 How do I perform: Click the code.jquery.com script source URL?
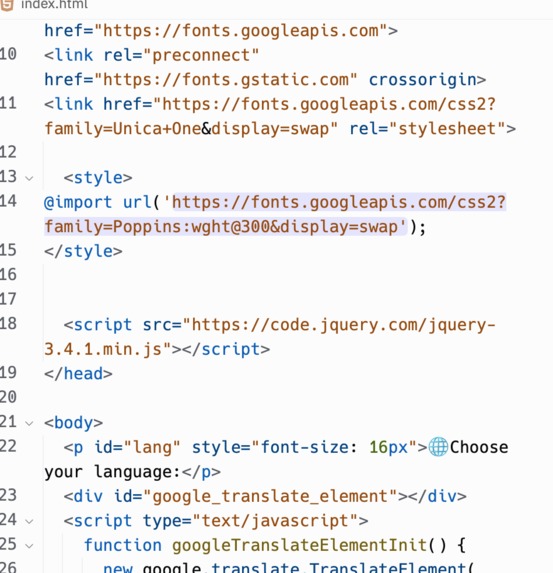click(x=270, y=337)
